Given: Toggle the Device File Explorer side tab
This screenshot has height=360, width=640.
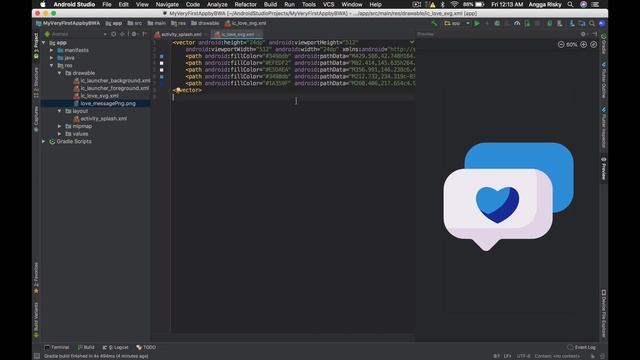Looking at the screenshot, I should 604,313.
